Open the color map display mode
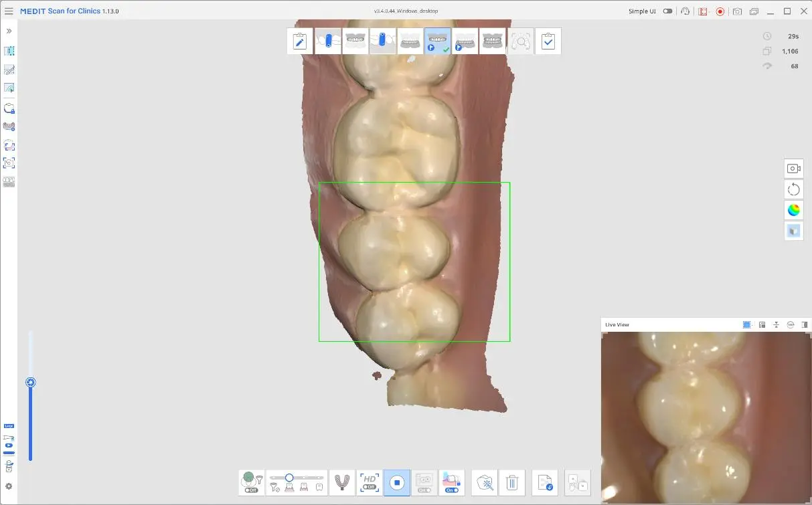The height and width of the screenshot is (505, 812). click(793, 210)
